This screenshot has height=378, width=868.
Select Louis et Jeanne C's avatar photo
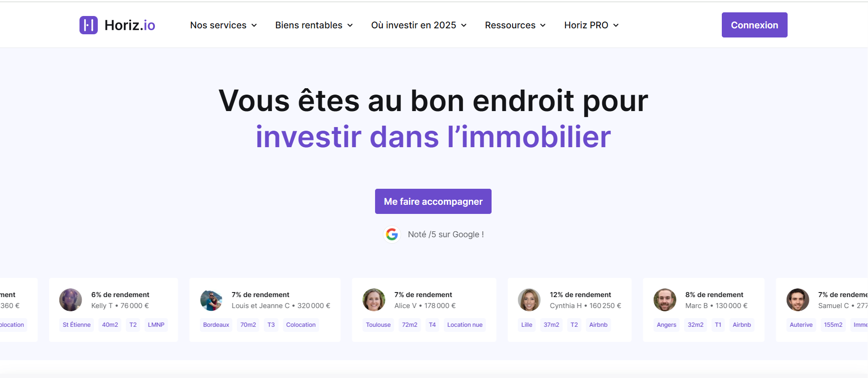pos(211,300)
